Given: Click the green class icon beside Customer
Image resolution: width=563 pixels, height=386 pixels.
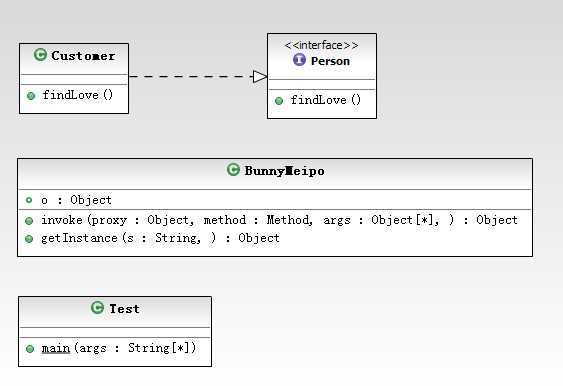Looking at the screenshot, I should pyautogui.click(x=40, y=55).
